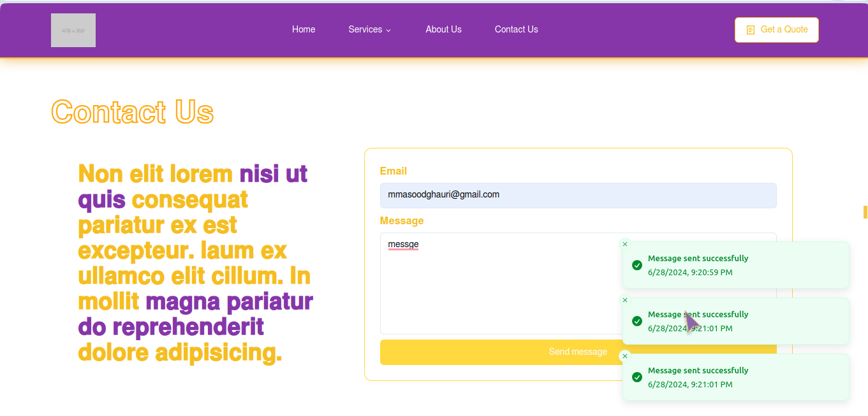Close the bottom success toast notification
Viewport: 868px width, 416px height.
[625, 356]
